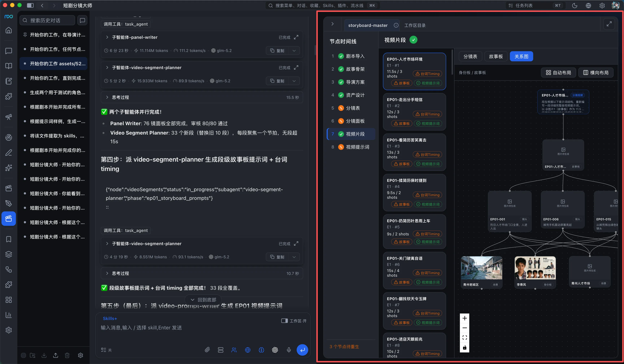Click the microphone voice input icon

tap(289, 350)
